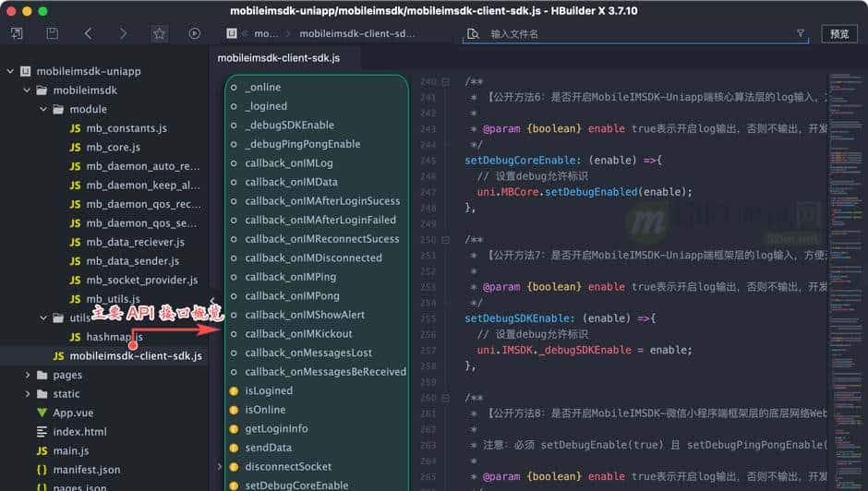This screenshot has height=491, width=868.
Task: Fold code block at line 250
Action: point(446,240)
